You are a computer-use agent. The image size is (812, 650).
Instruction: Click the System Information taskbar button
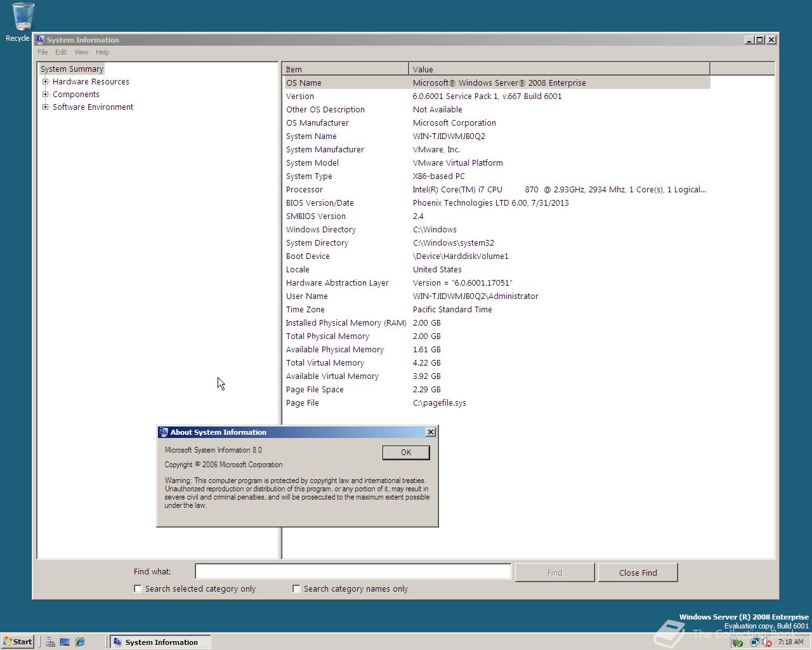click(x=160, y=642)
